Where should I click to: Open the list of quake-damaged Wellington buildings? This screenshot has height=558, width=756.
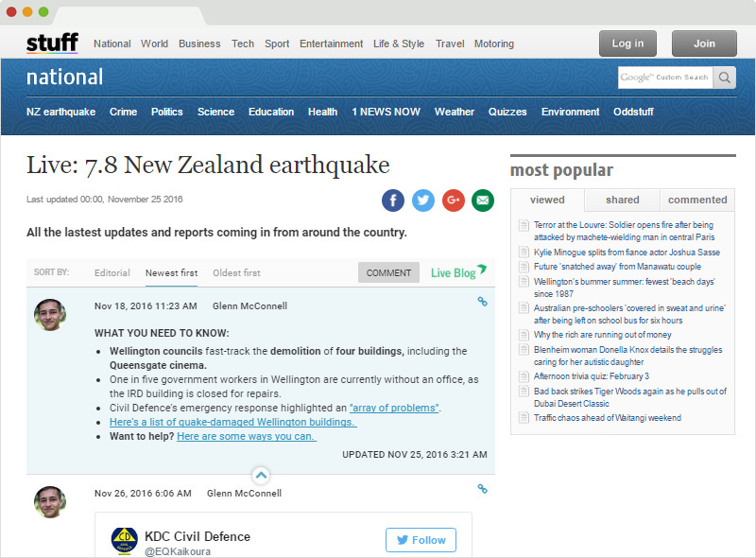click(x=232, y=422)
